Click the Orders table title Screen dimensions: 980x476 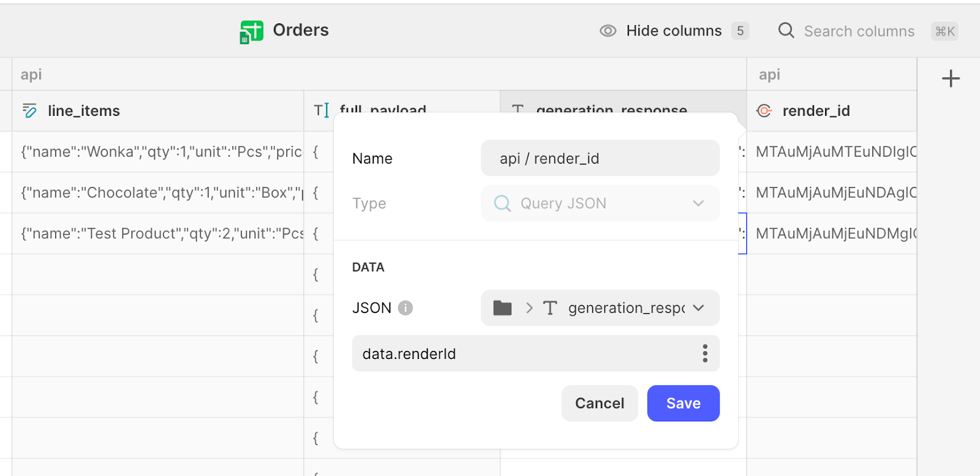point(301,30)
